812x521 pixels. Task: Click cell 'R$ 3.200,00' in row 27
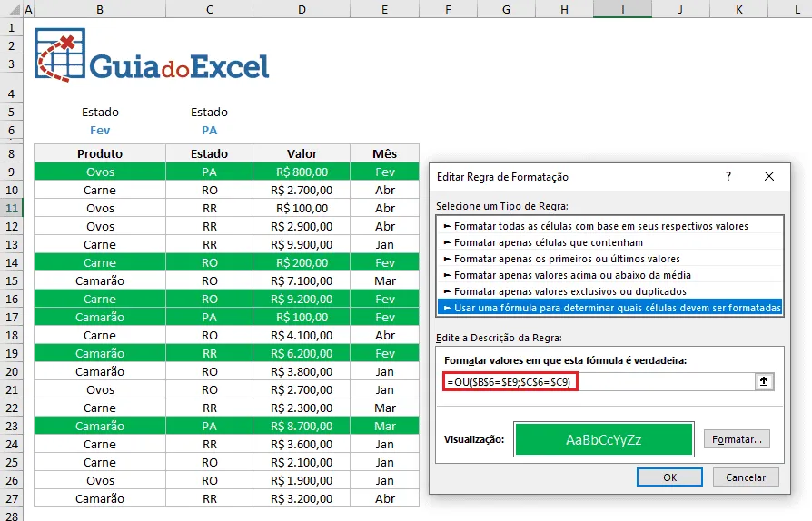[302, 498]
